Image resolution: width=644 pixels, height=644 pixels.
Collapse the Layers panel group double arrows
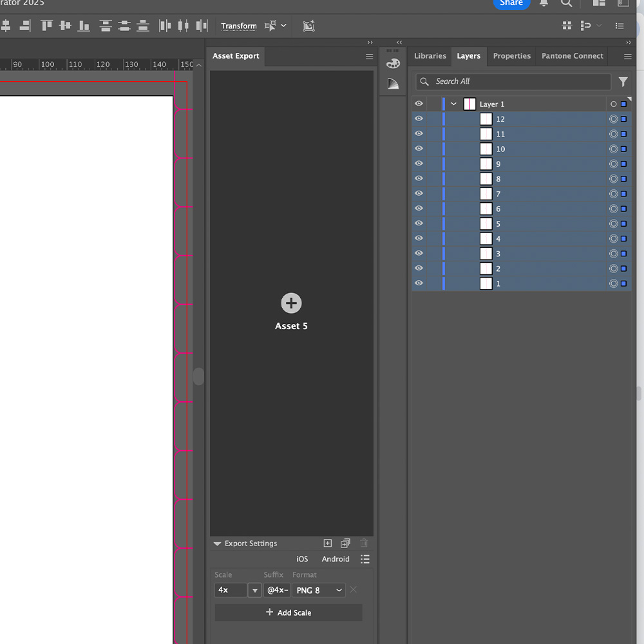point(629,43)
